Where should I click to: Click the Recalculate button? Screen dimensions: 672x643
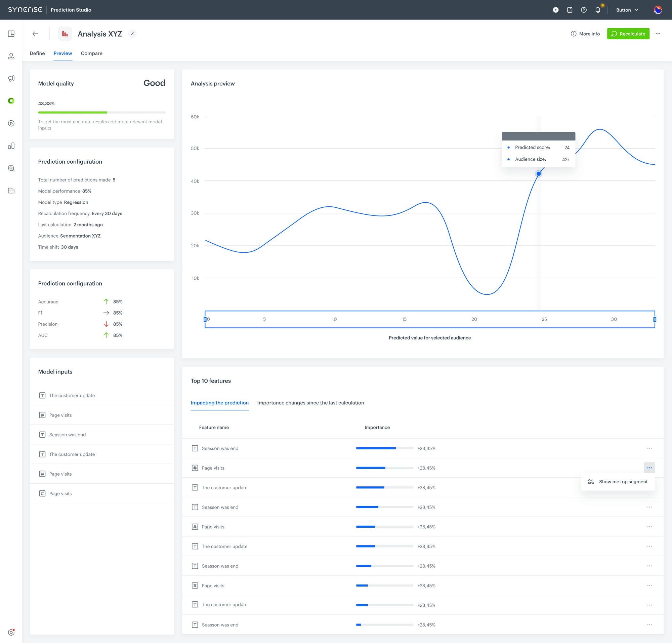[628, 34]
